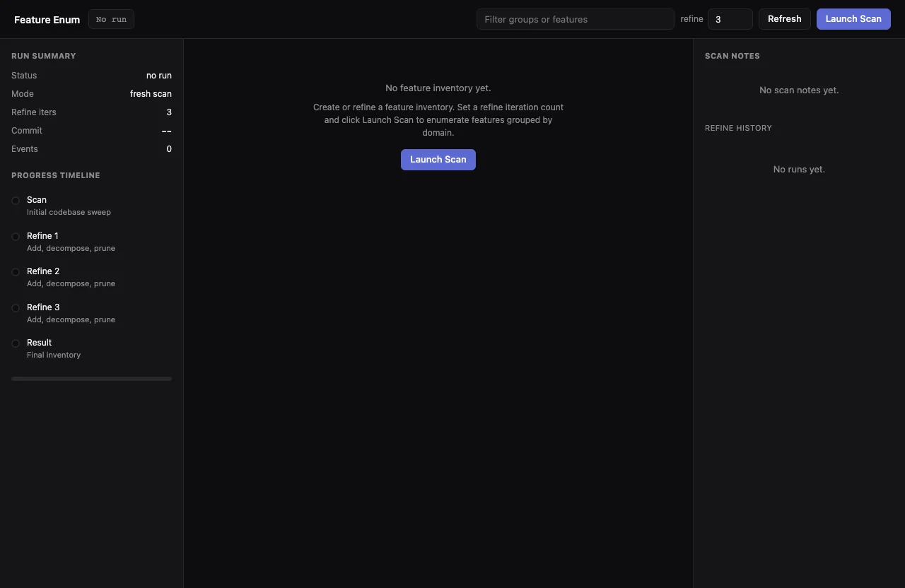
Task: Click the Events value '0'
Action: [x=169, y=149]
